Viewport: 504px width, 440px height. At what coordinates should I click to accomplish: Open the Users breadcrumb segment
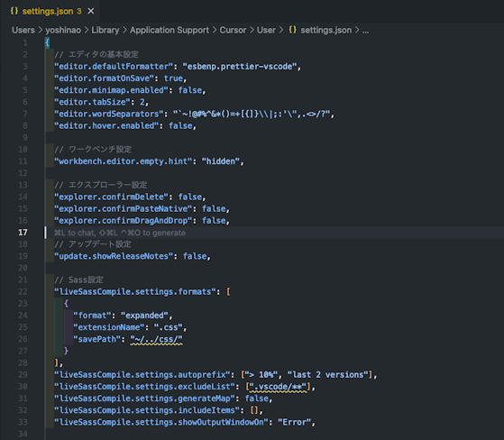[23, 31]
